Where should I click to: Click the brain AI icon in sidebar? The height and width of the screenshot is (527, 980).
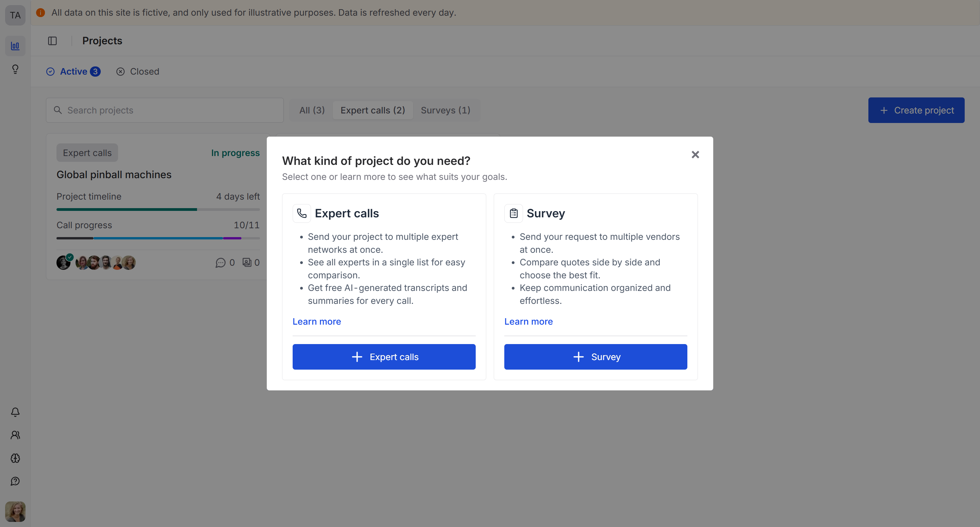(x=15, y=458)
